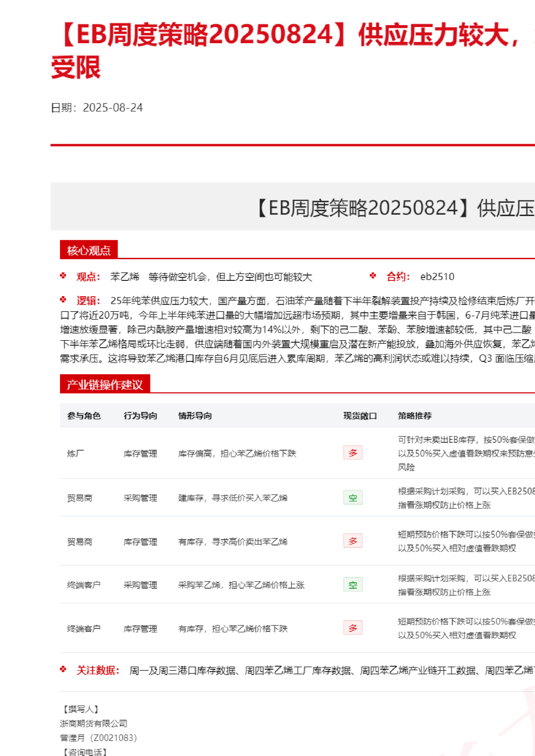This screenshot has width=535, height=756.
Task: Select the 产业链操作建议 section tab
Action: coord(104,384)
